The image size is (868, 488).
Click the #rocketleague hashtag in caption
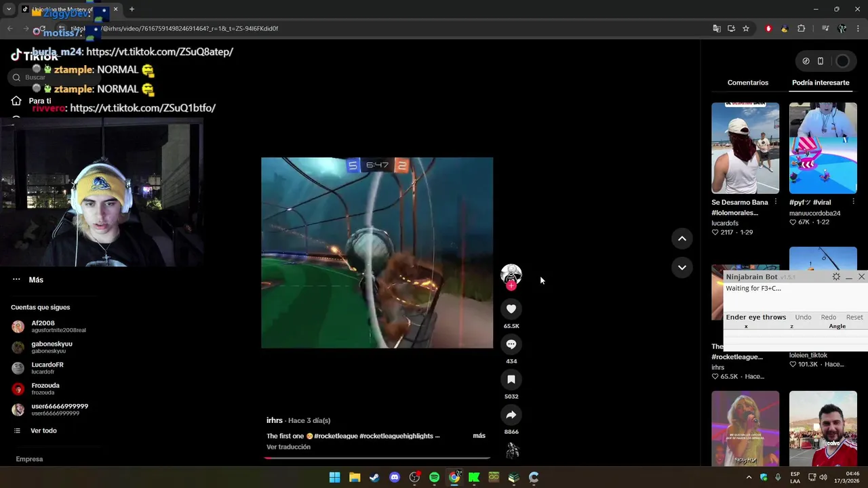pyautogui.click(x=335, y=436)
